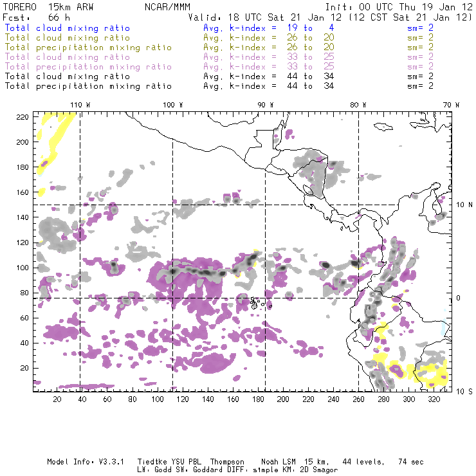
Task: Click the '180' value on the horizontal axis
Action: coord(258,399)
